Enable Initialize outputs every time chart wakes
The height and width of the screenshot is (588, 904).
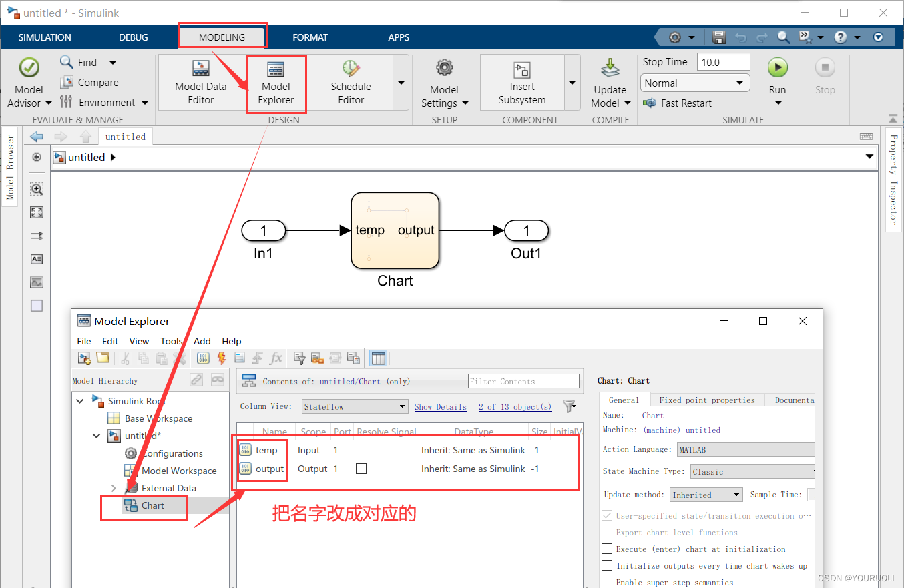607,565
